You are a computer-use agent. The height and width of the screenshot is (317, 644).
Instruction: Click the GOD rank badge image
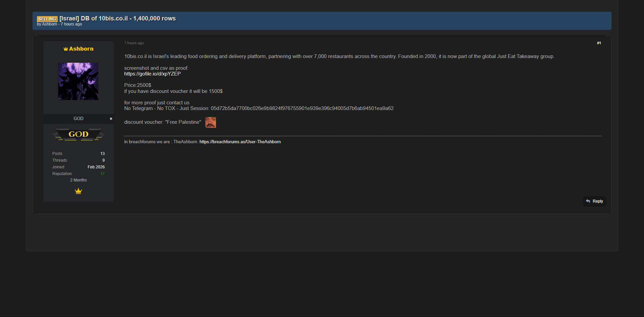pos(78,135)
